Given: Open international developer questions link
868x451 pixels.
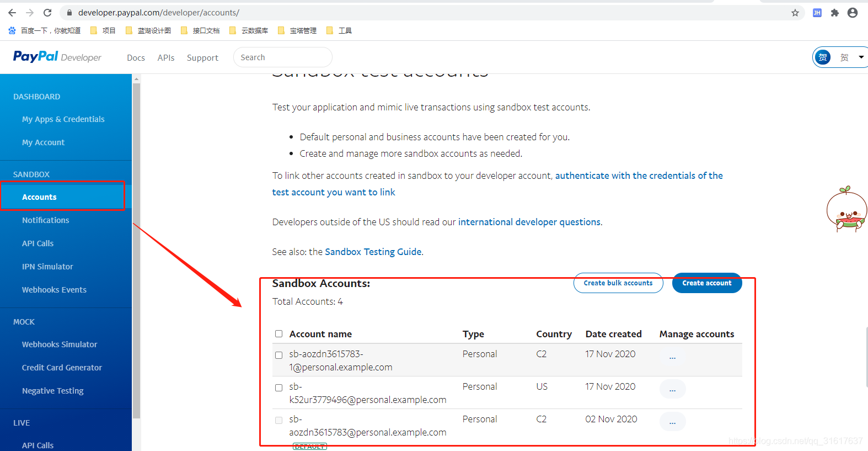Looking at the screenshot, I should (529, 222).
